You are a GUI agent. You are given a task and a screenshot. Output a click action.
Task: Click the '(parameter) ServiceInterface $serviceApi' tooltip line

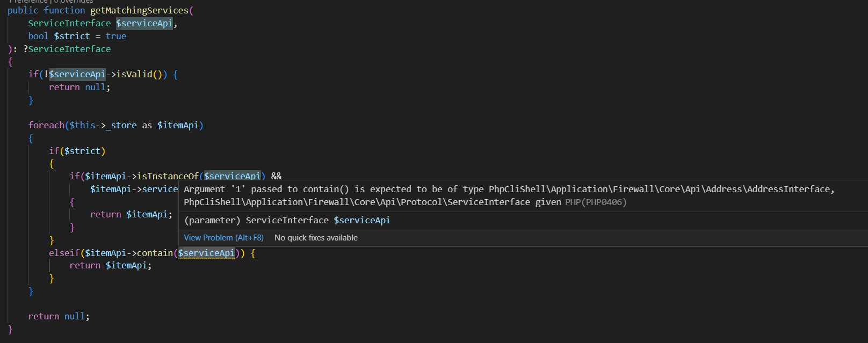(x=287, y=221)
